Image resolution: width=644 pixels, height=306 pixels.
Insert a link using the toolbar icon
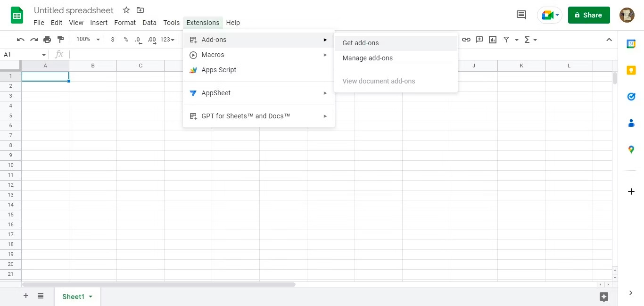[x=466, y=40]
